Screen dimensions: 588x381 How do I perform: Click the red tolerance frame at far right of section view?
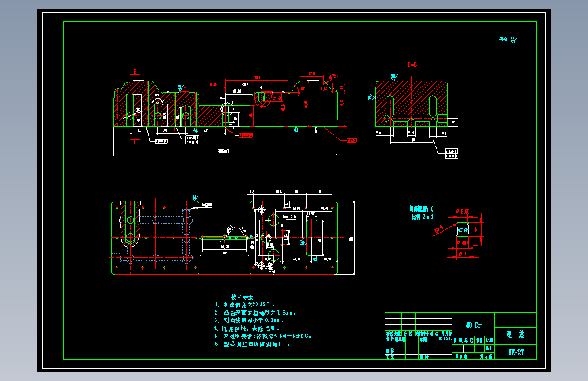[351, 140]
